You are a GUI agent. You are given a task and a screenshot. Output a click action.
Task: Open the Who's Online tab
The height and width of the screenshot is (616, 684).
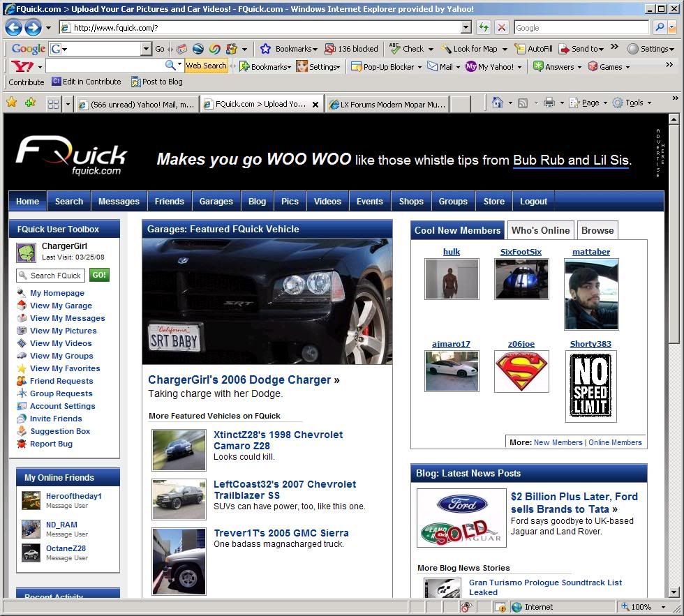point(540,230)
